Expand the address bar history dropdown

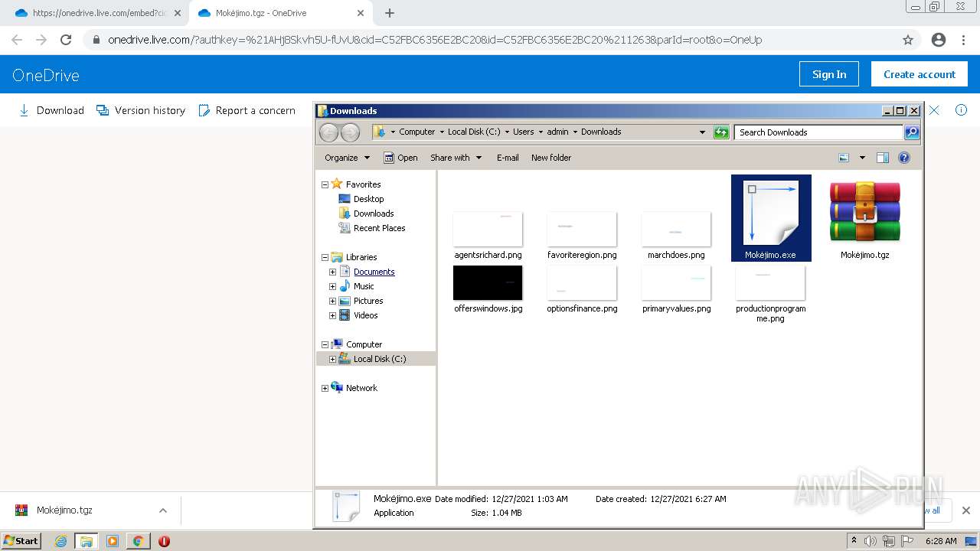point(702,132)
